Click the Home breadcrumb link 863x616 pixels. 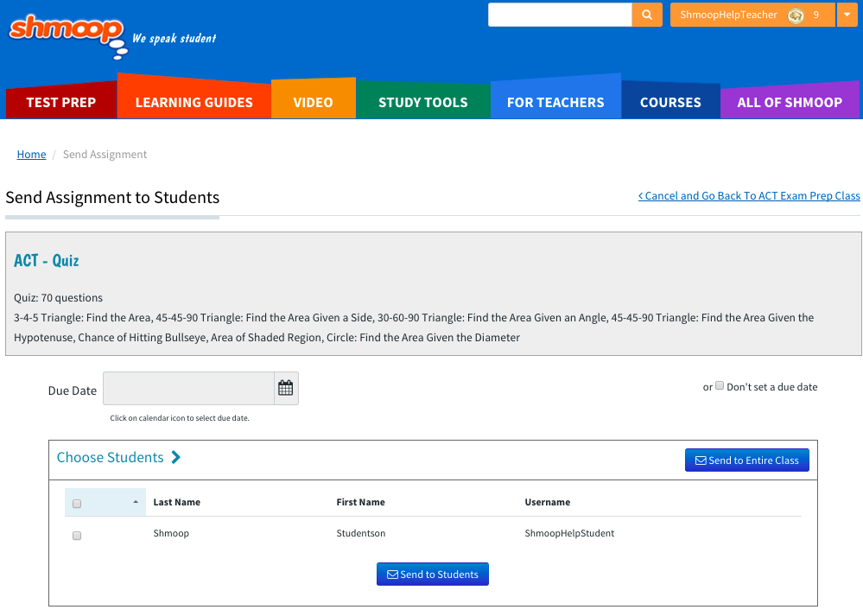click(31, 154)
